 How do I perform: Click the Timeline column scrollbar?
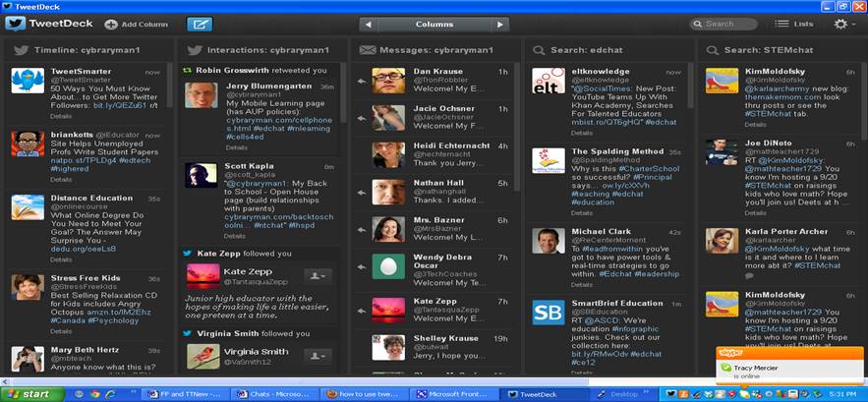[169, 85]
